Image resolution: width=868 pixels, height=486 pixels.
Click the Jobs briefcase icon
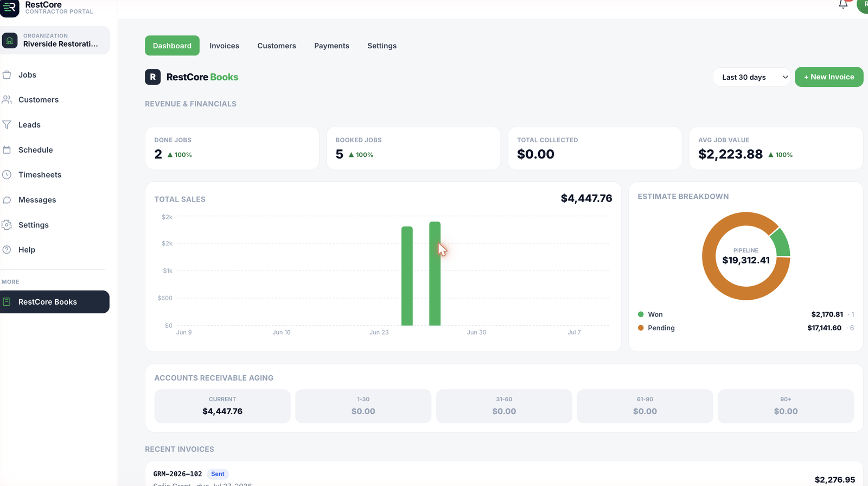[x=7, y=75]
